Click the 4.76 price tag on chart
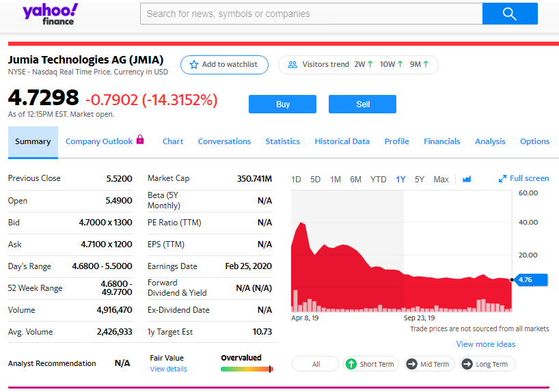This screenshot has height=392, width=559. coord(531,280)
